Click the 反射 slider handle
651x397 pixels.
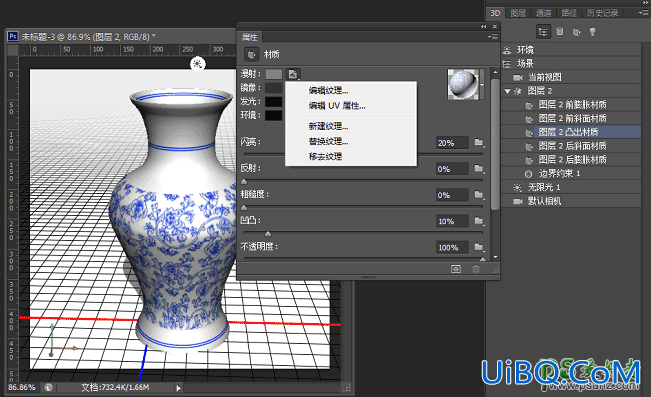(244, 182)
